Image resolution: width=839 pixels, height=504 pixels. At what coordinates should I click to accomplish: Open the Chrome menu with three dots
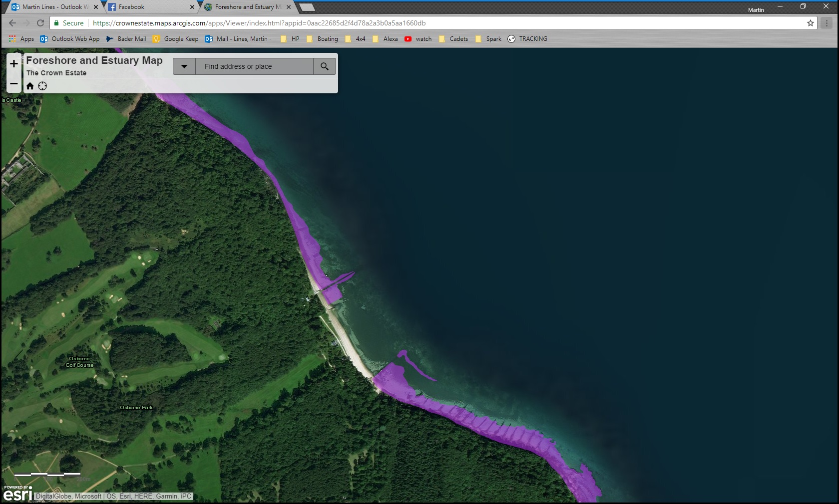(827, 23)
